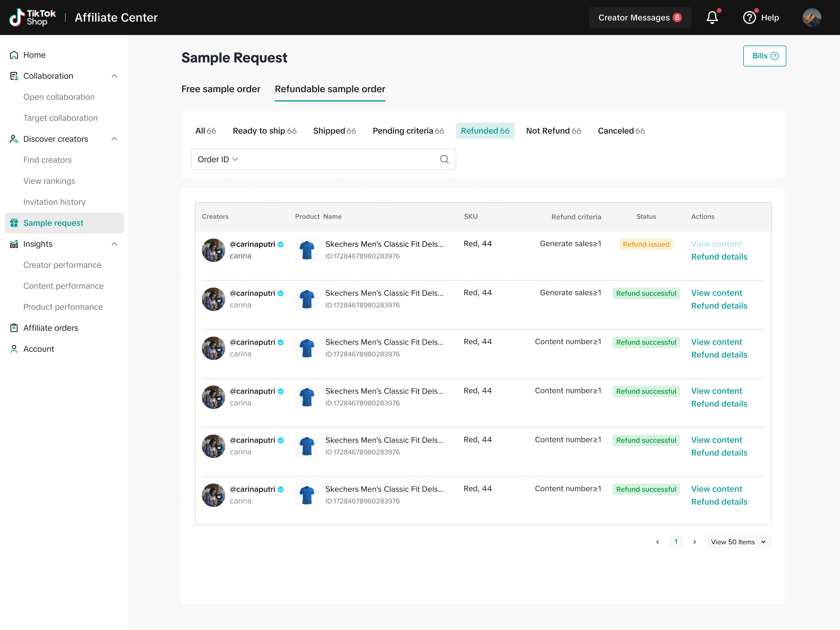
Task: Click Refund details in first row
Action: (x=719, y=257)
